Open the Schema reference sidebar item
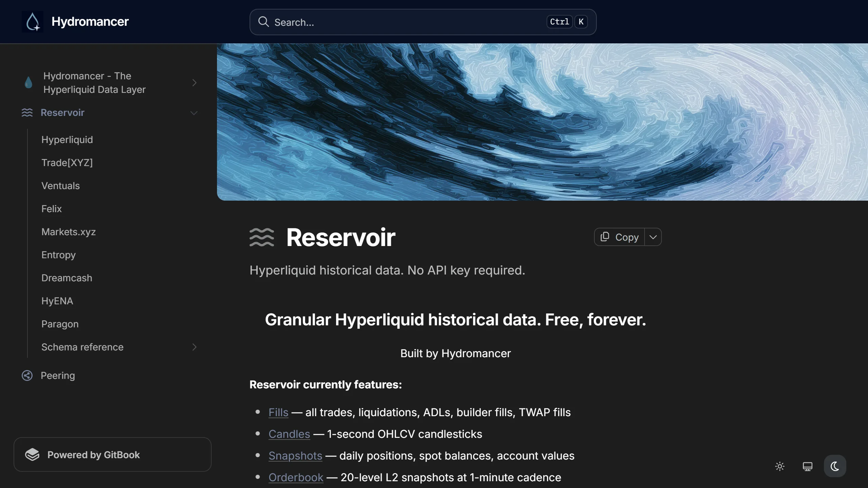 click(x=82, y=347)
